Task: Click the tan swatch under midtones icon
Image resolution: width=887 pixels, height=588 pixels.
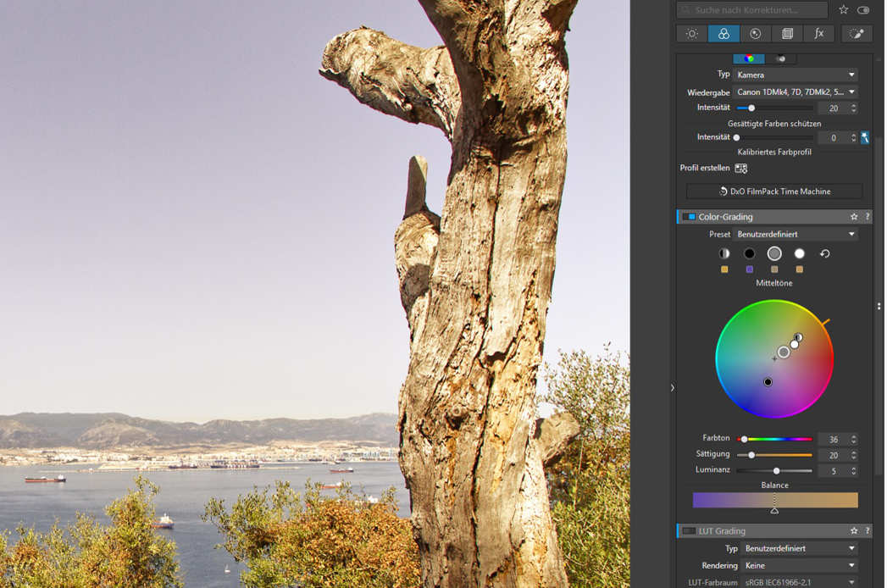Action: (774, 269)
